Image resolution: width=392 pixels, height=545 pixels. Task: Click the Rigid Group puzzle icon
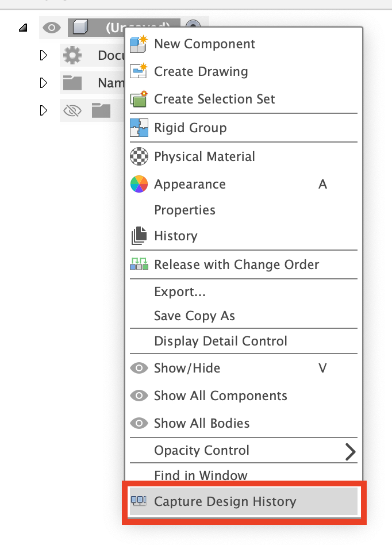(139, 128)
